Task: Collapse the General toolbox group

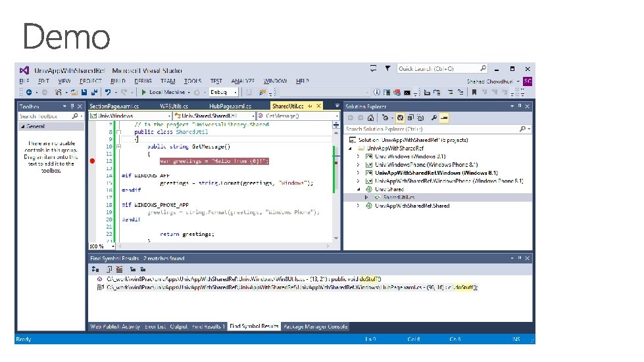Action: click(x=22, y=127)
